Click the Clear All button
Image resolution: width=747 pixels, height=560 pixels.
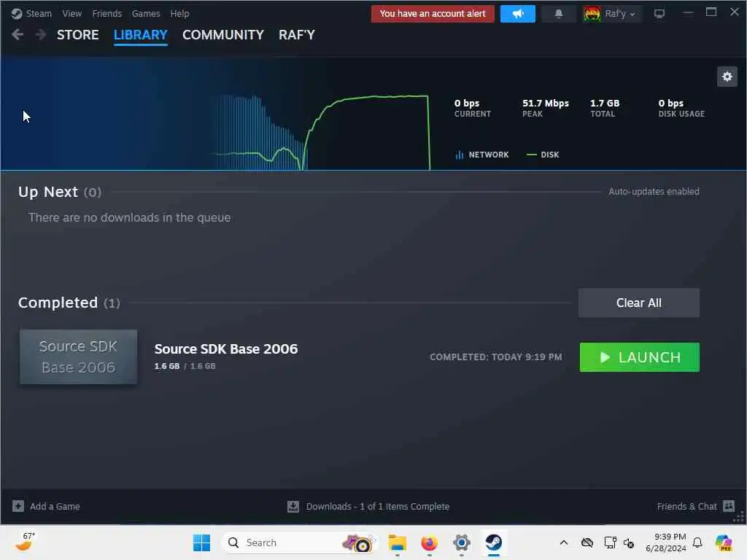pyautogui.click(x=638, y=303)
